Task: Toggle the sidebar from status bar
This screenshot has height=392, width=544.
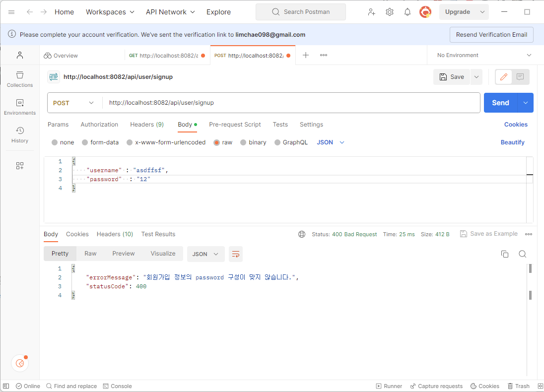Action: [6, 386]
